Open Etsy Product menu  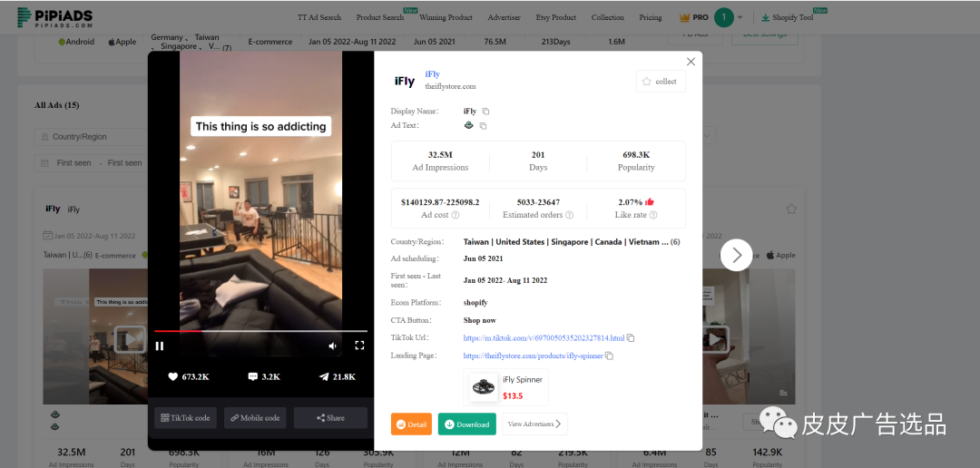556,17
